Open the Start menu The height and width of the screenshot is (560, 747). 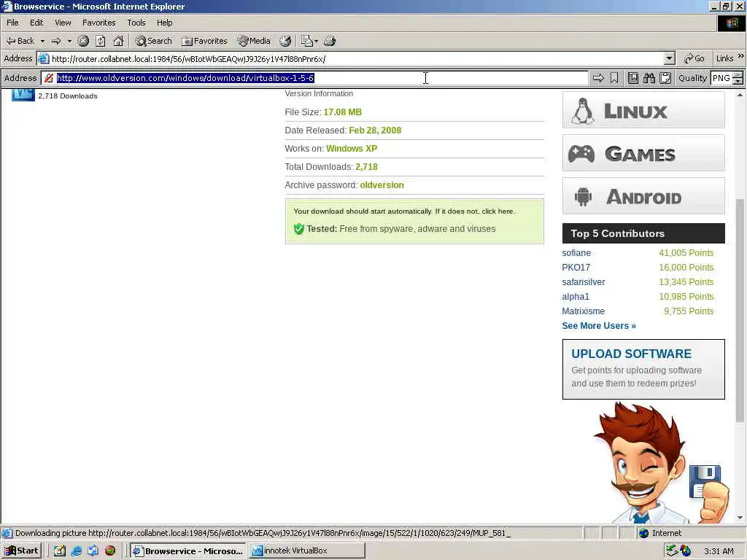(x=22, y=551)
